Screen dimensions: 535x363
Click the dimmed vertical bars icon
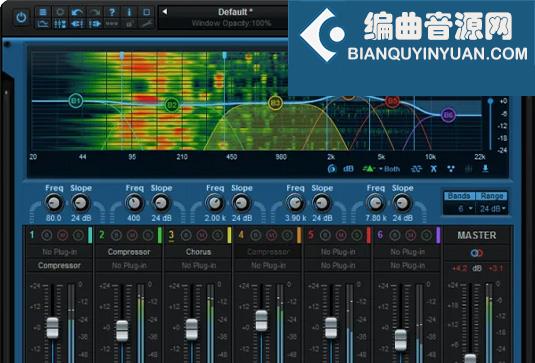coord(468,169)
